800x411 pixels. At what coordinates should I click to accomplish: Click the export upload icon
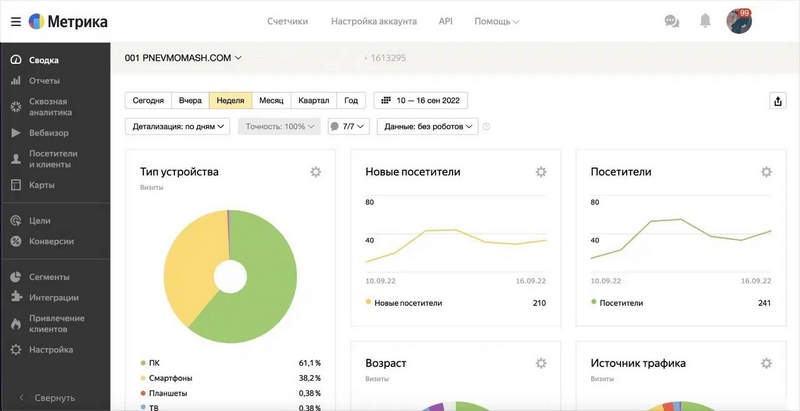(778, 101)
